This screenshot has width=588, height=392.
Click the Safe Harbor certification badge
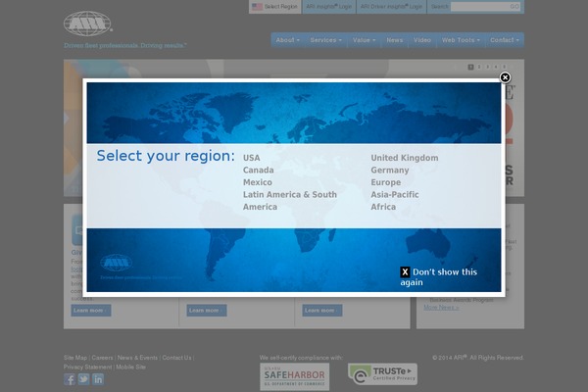[295, 376]
